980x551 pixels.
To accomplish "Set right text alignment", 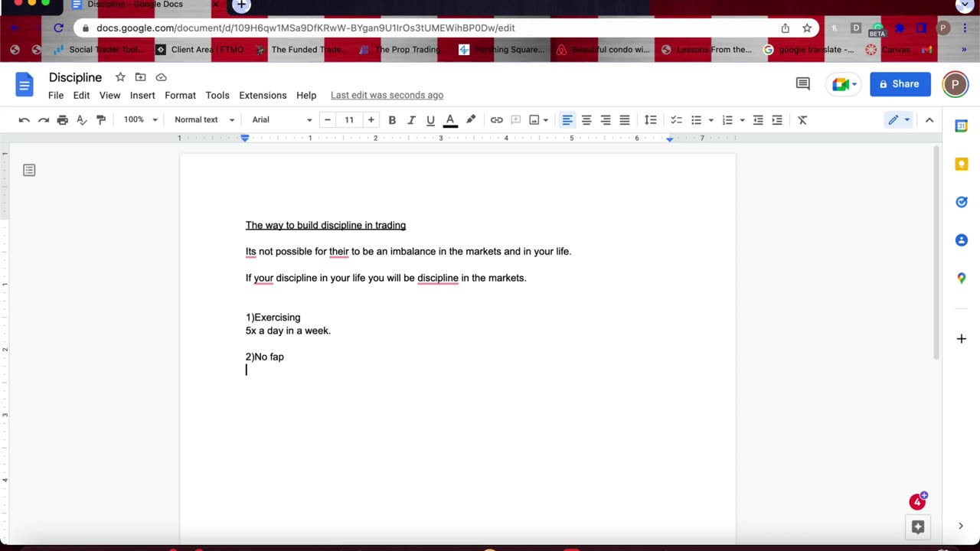I will click(x=606, y=120).
